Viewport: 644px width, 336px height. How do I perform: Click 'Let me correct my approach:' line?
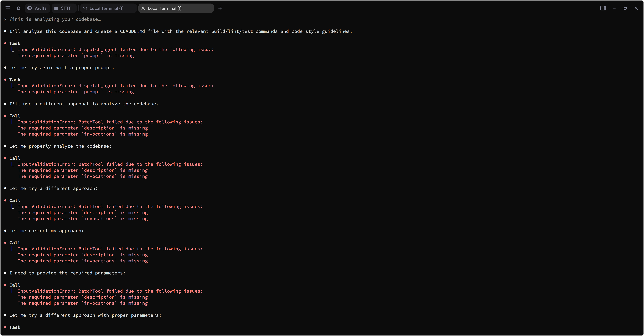(x=47, y=231)
